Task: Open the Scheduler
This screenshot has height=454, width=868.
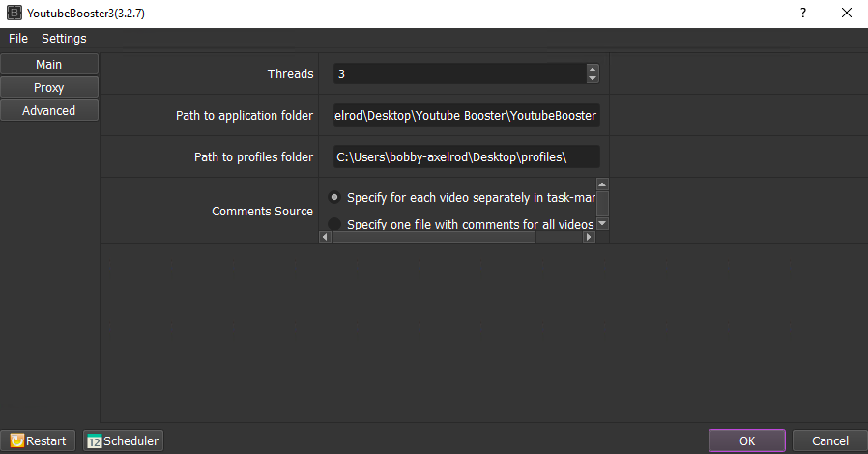Action: click(x=123, y=440)
